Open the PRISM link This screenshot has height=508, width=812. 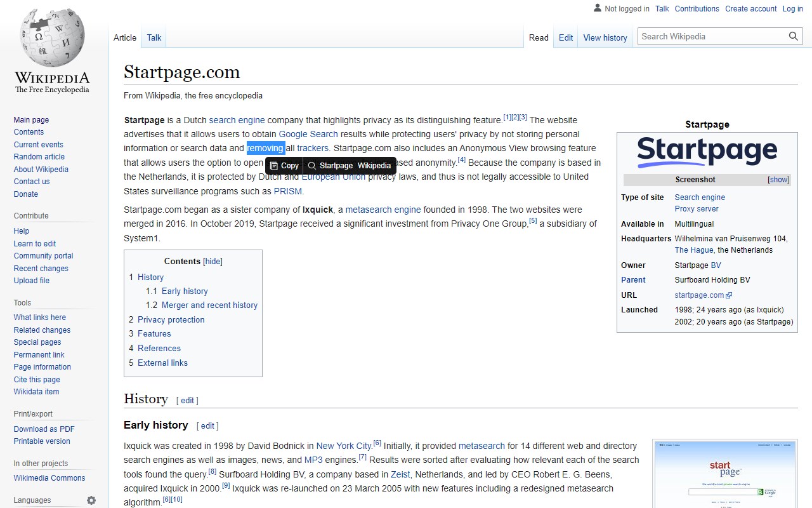pos(288,191)
